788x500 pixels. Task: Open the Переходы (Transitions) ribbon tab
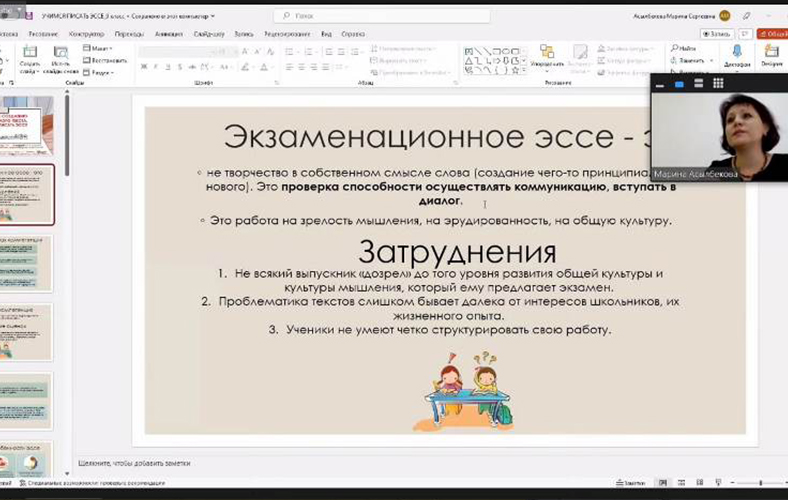tap(129, 33)
